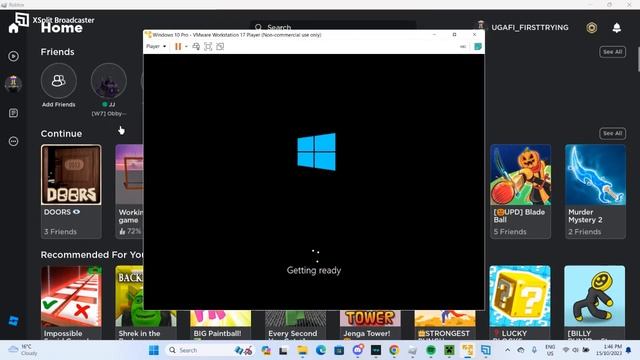Viewport: 640px width, 360px height.
Task: Open the Impossible game thumbnail
Action: pyautogui.click(x=71, y=296)
